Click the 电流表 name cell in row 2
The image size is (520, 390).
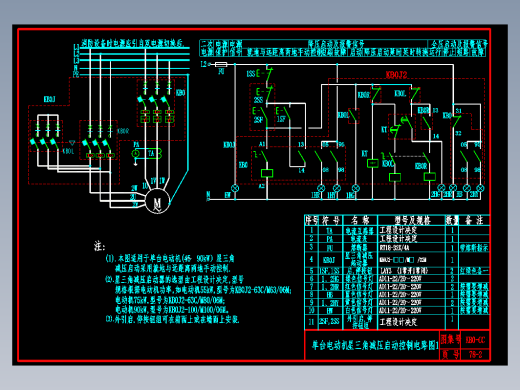click(360, 239)
